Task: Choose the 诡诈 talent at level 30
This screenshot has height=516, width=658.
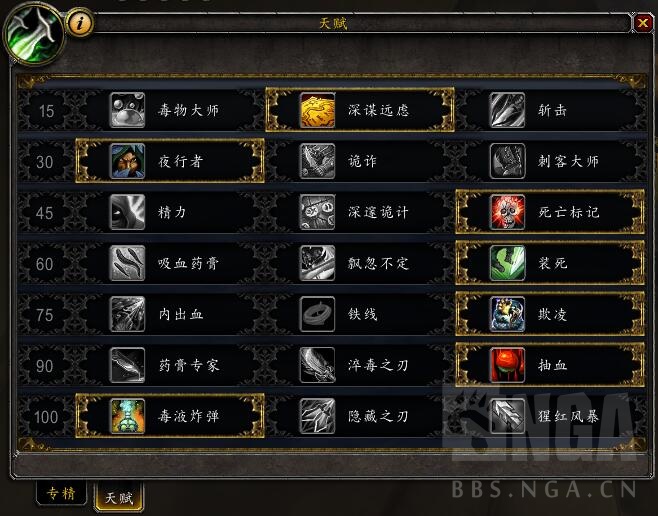Action: [x=360, y=161]
